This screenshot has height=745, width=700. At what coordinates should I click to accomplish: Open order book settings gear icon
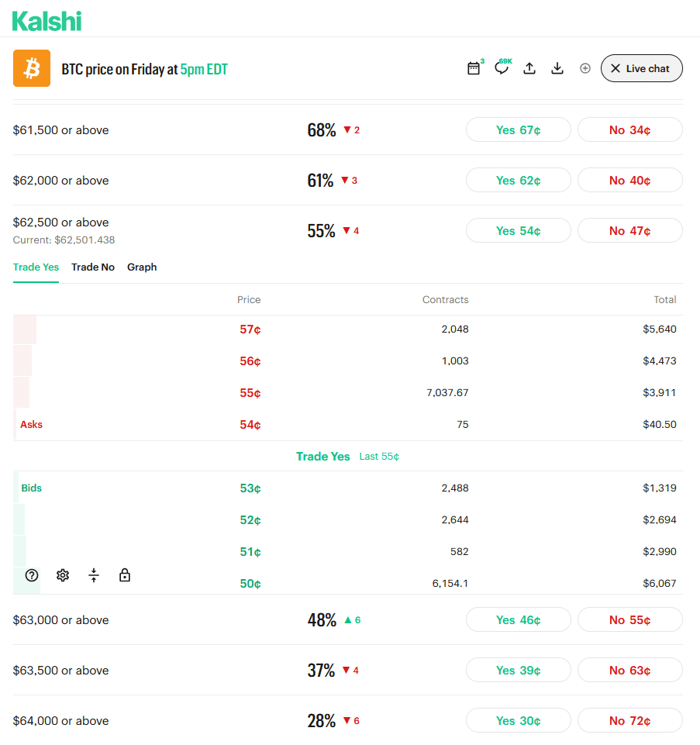pos(63,575)
